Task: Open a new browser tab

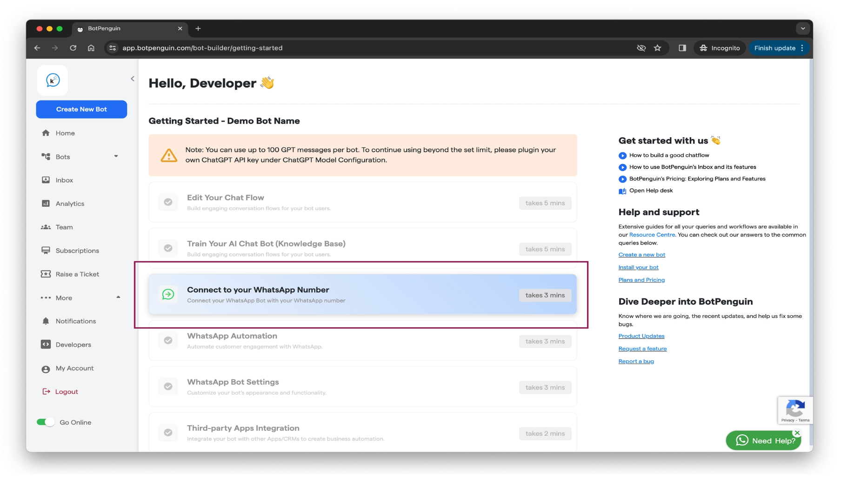Action: 198,28
